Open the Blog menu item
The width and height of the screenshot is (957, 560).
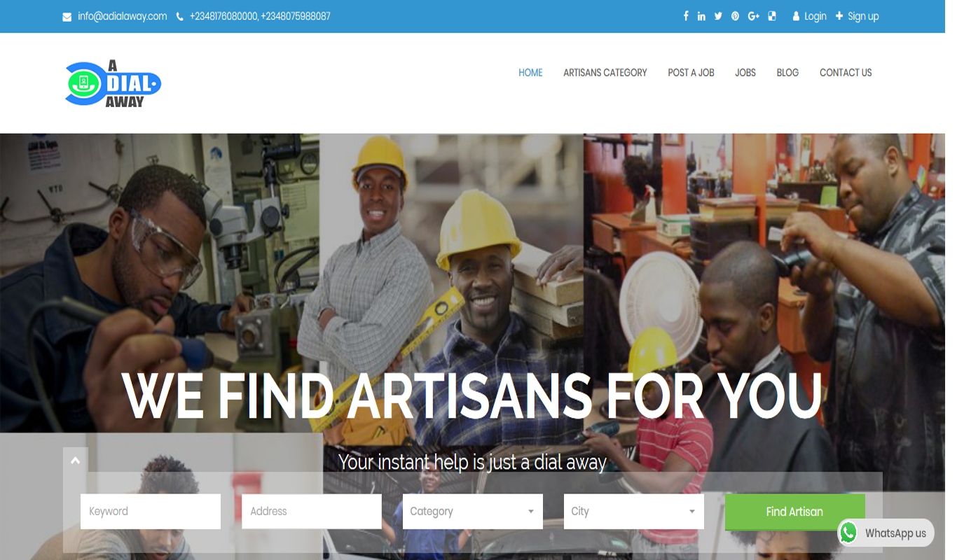(787, 73)
